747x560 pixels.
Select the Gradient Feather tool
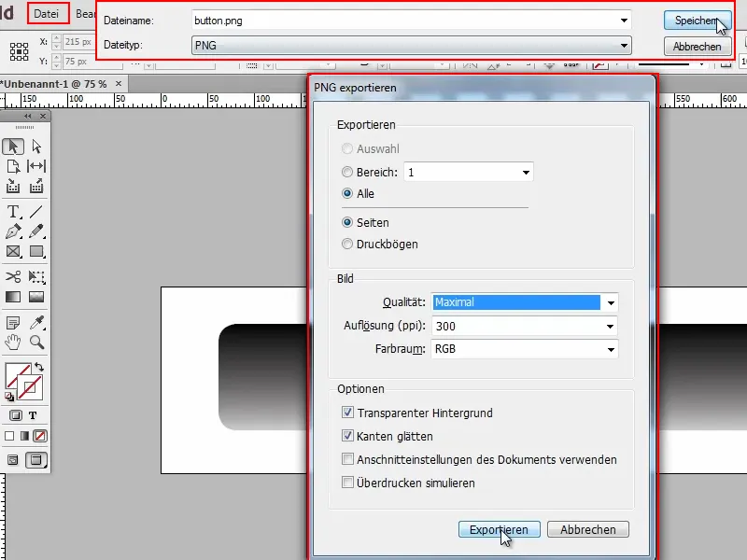point(36,297)
